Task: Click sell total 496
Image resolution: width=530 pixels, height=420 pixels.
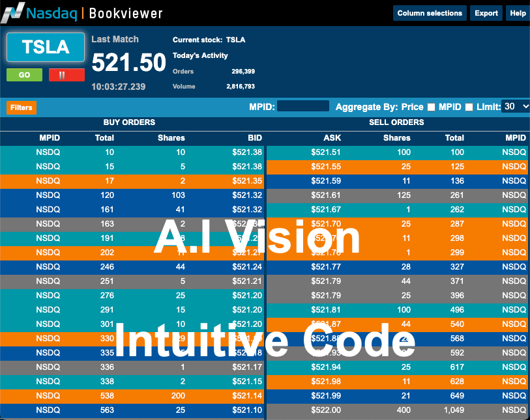Action: coord(457,310)
